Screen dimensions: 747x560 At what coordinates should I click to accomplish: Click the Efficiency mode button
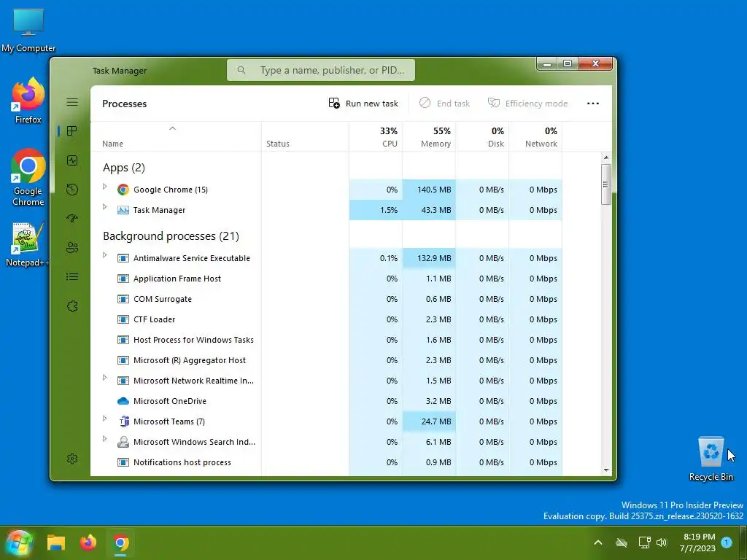(528, 104)
